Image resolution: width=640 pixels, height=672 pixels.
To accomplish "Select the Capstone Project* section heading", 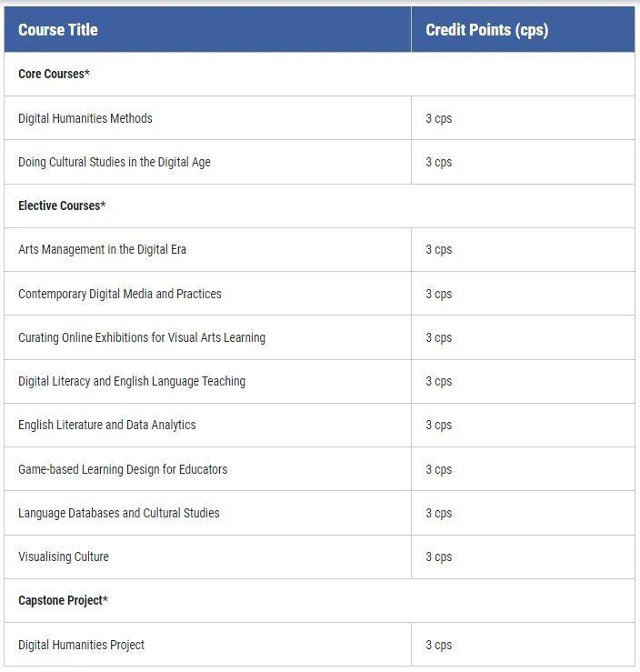I will (63, 600).
